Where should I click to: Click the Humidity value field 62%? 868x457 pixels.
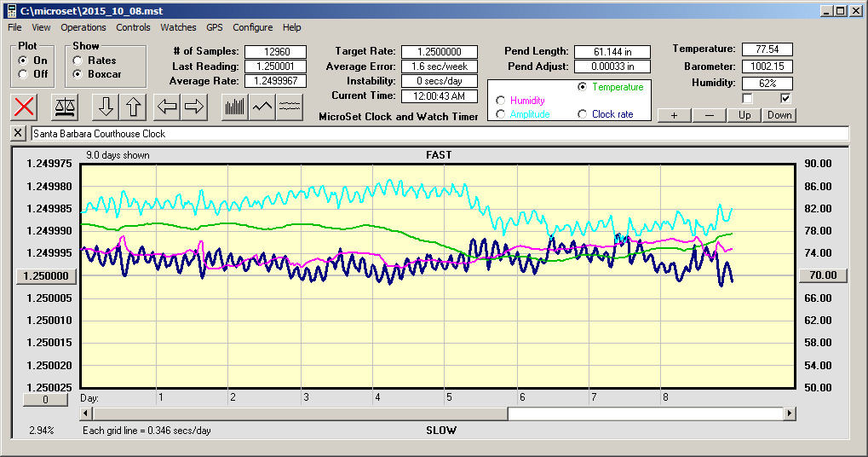click(767, 83)
